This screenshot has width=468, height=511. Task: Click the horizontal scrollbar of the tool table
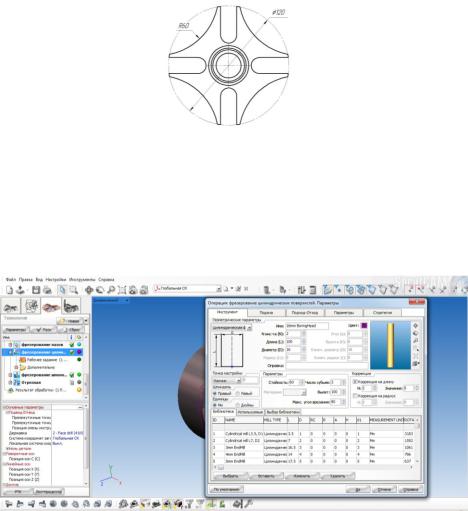(x=314, y=467)
